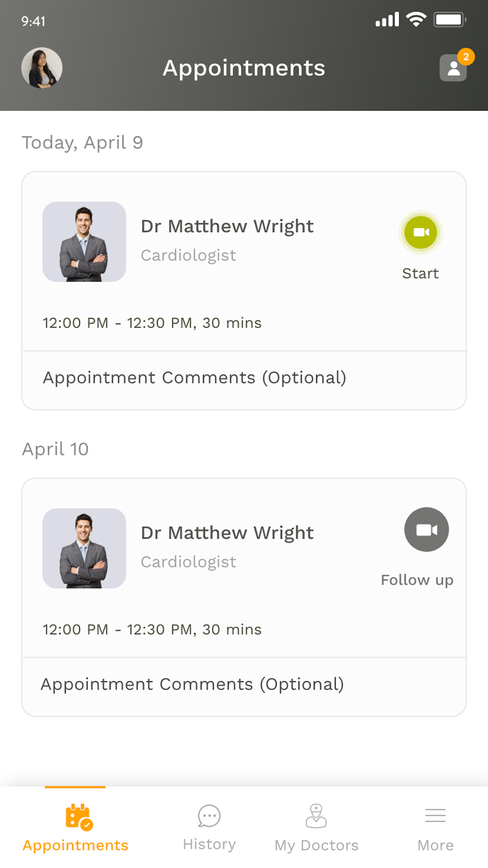This screenshot has height=868, width=488.
Task: Tap the notification badge showing 2
Action: point(466,57)
